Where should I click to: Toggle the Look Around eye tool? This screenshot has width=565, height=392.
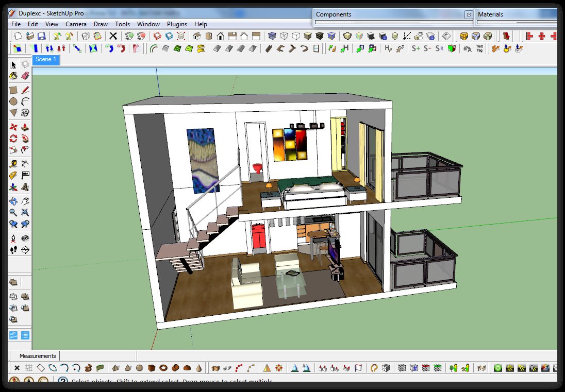[x=25, y=238]
